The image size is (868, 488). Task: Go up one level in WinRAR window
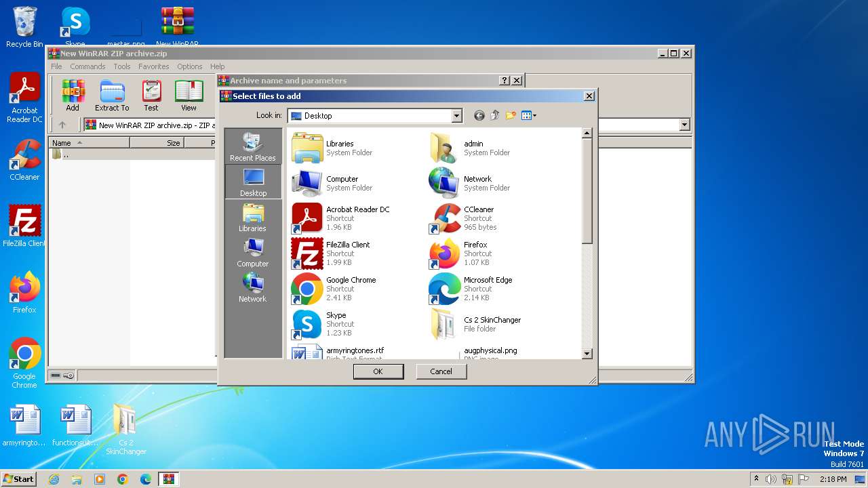[x=62, y=125]
